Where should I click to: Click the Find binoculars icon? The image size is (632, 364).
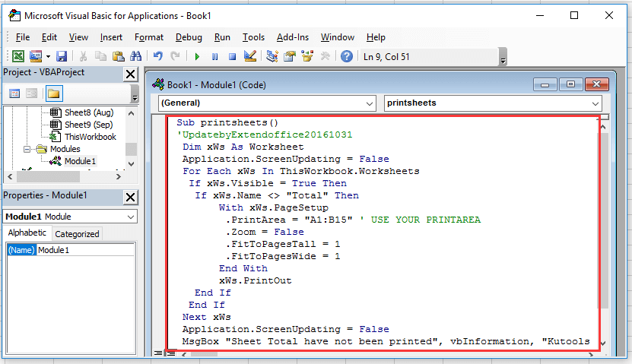click(135, 56)
